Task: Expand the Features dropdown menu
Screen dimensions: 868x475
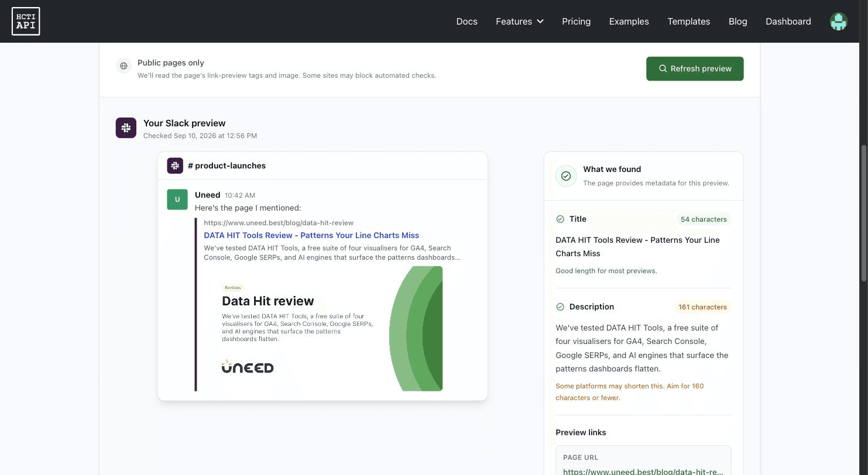Action: [x=519, y=22]
